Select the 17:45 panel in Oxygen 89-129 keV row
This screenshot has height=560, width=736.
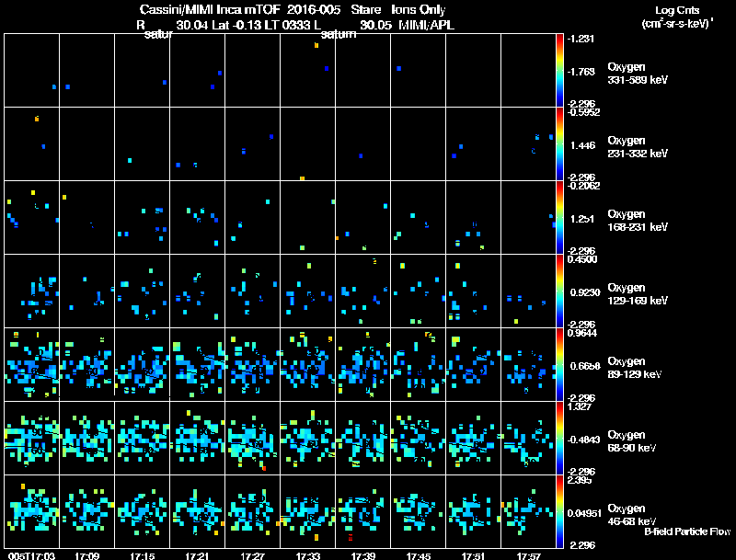[x=419, y=364]
